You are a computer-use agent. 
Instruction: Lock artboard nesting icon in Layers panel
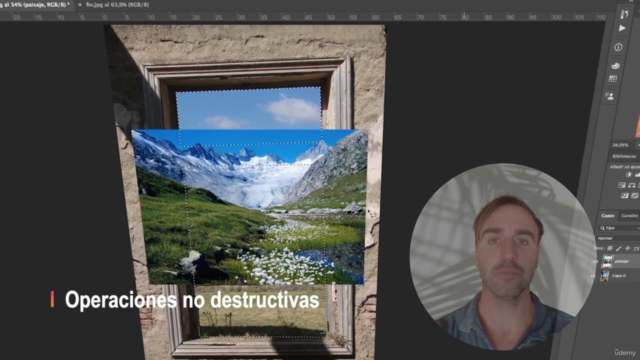click(x=636, y=248)
